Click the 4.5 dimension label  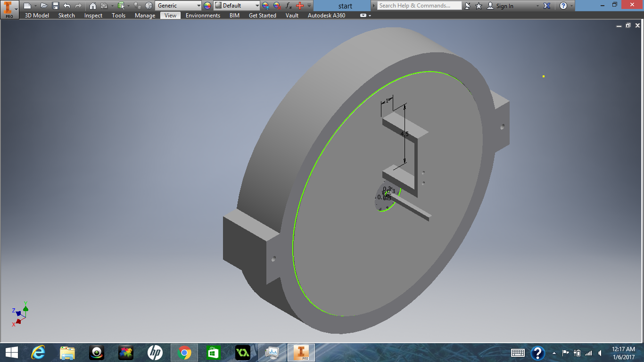405,134
